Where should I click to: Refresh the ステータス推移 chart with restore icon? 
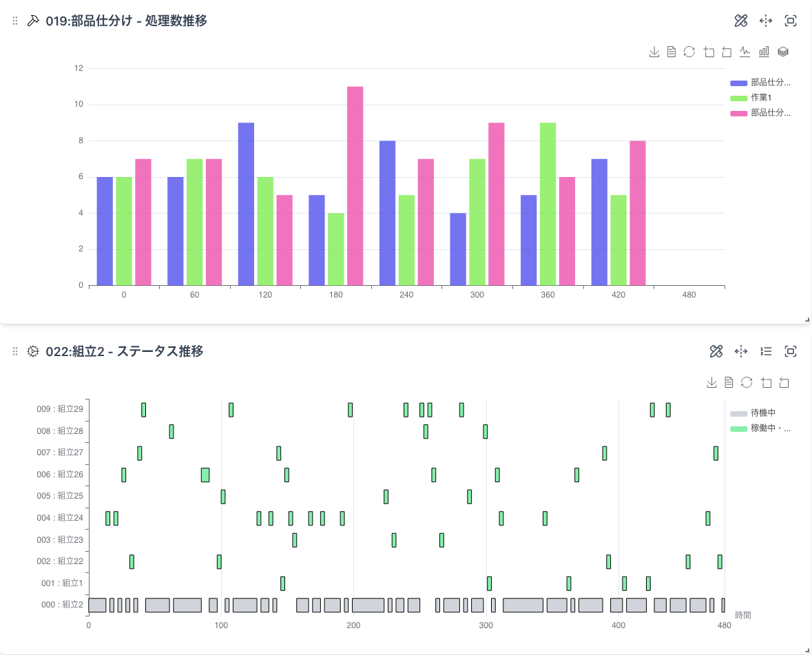click(747, 382)
